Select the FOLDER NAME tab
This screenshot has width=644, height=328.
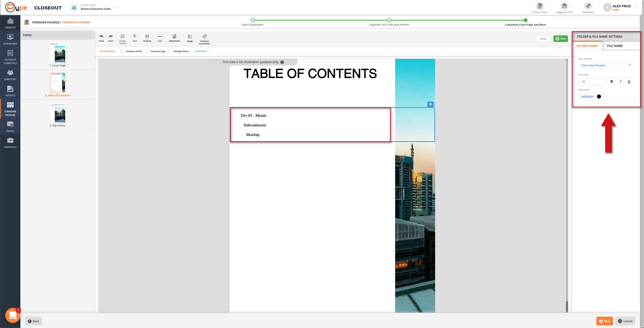(x=587, y=46)
